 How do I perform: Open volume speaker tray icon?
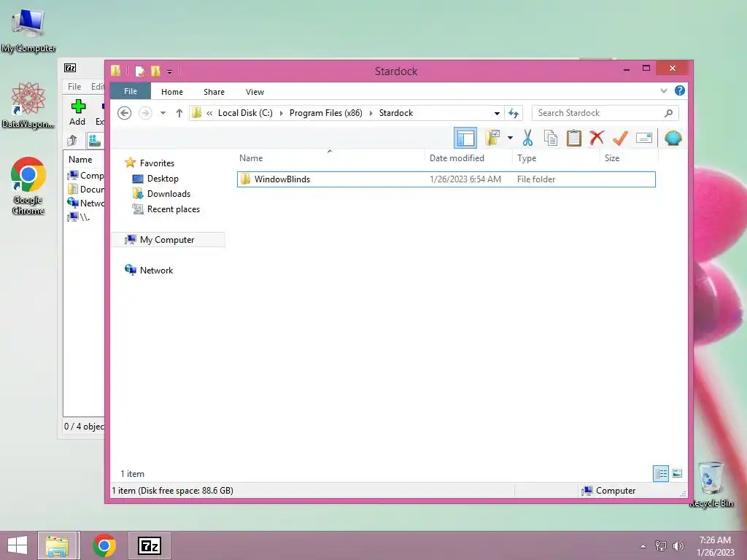tap(678, 545)
